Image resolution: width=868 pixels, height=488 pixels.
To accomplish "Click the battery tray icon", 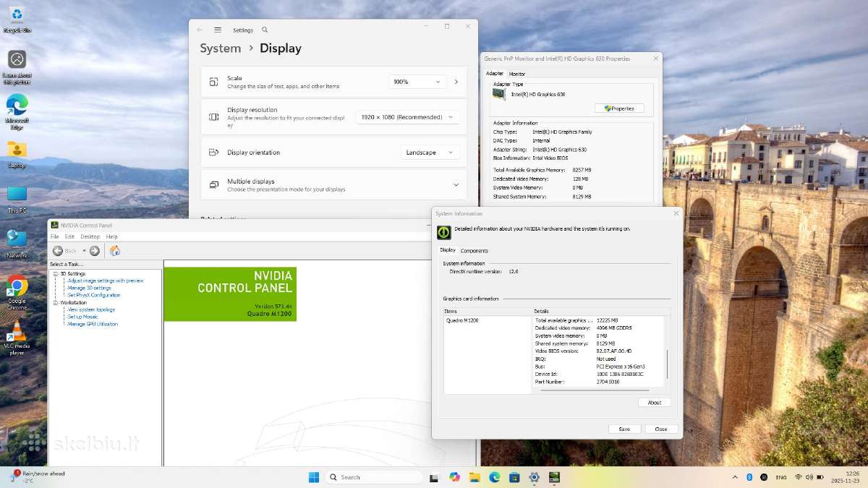I will (820, 477).
